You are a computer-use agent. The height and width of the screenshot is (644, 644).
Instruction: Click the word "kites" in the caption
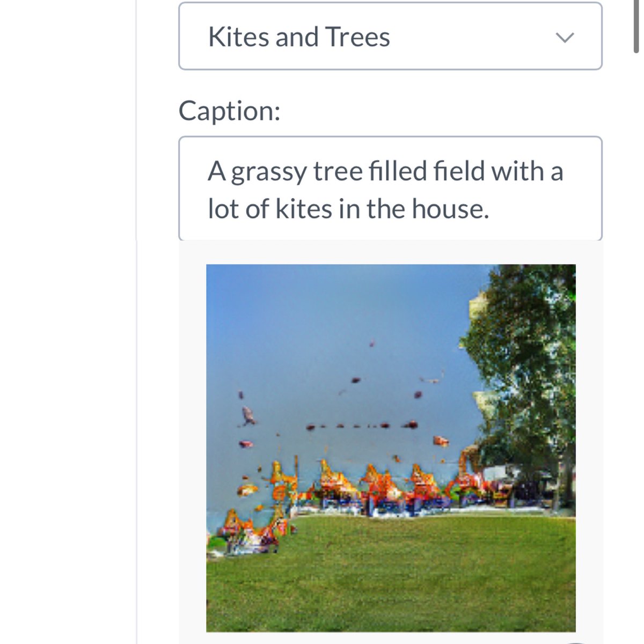tap(304, 209)
